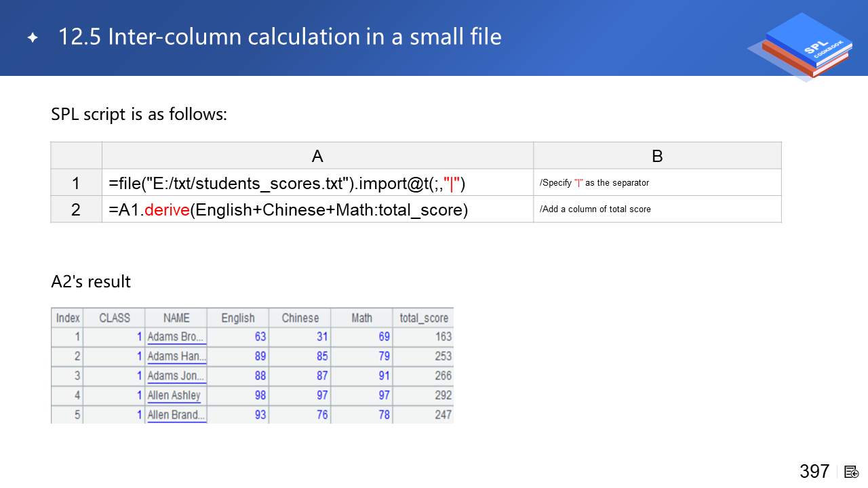Select the NAME column header
This screenshot has height=488, width=868.
click(x=176, y=318)
